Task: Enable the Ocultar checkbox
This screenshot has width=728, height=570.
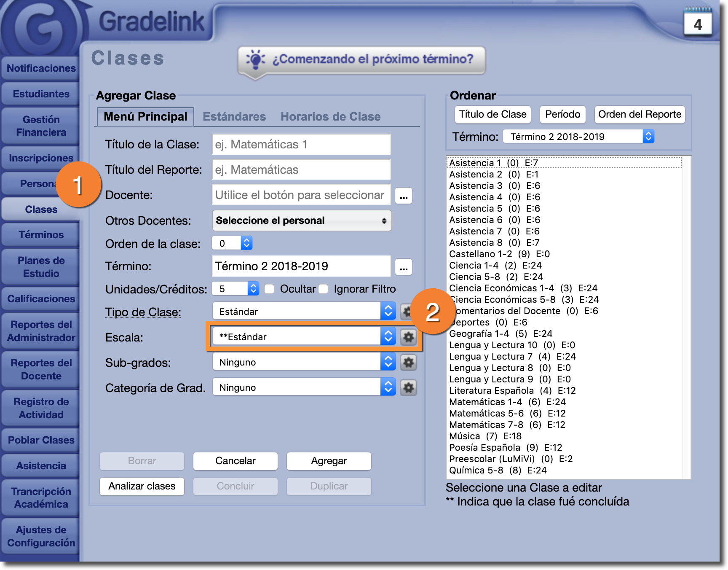Action: click(x=270, y=289)
